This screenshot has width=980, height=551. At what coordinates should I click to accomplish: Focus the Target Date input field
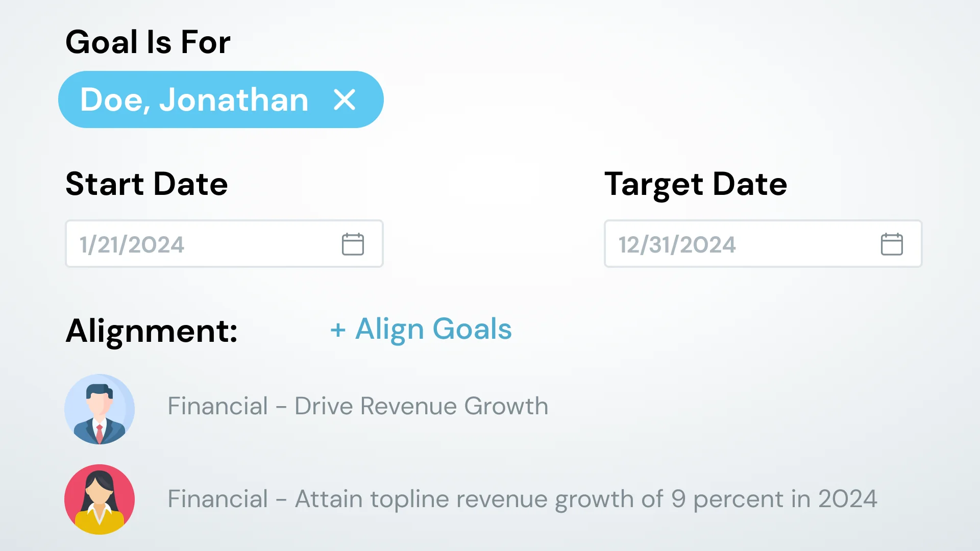coord(763,244)
